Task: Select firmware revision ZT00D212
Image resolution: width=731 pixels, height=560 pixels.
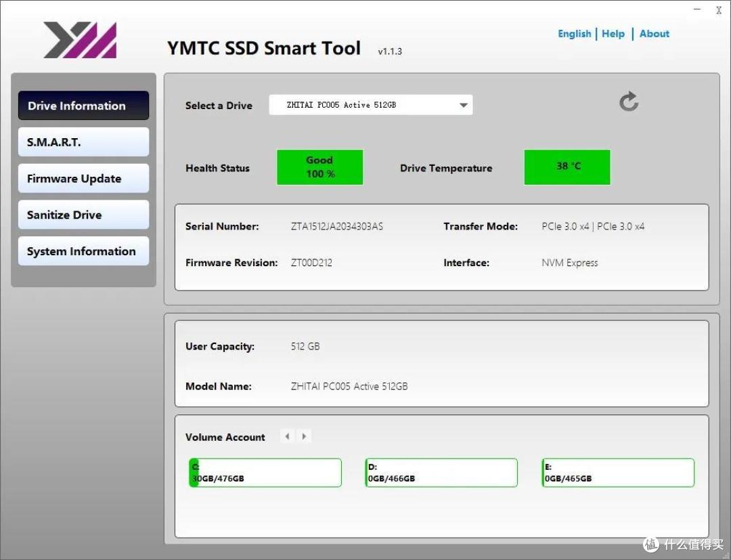Action: [x=311, y=263]
